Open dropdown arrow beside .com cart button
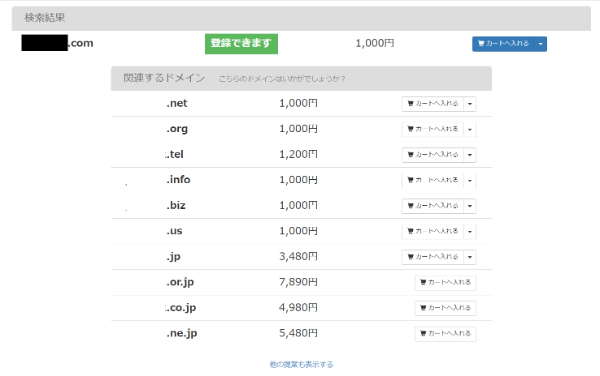Screen dimensions: 600x376 coord(541,44)
